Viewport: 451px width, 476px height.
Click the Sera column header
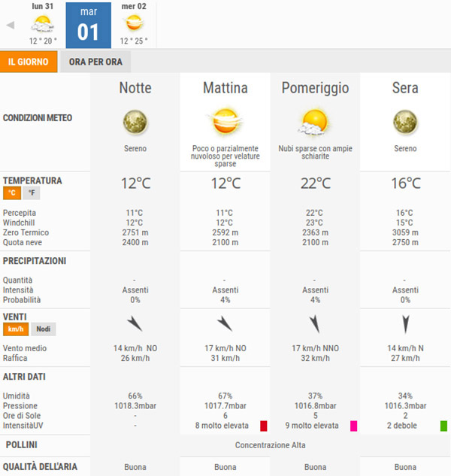[405, 88]
